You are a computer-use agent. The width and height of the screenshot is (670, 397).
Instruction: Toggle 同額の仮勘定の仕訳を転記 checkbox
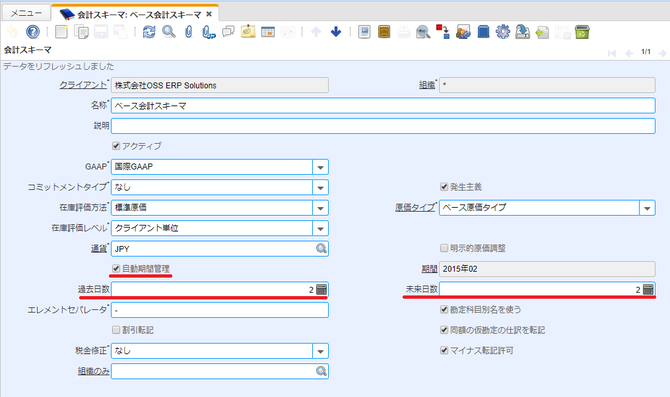[x=444, y=330]
